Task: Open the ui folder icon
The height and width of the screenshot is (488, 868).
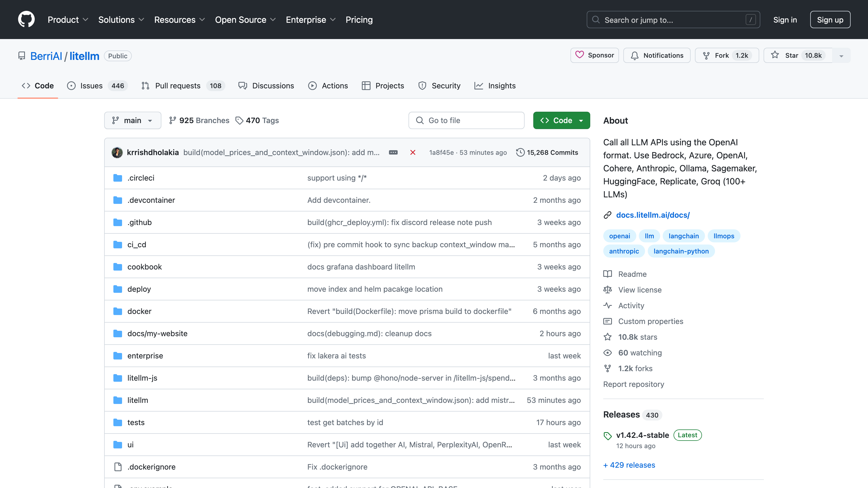Action: (118, 445)
